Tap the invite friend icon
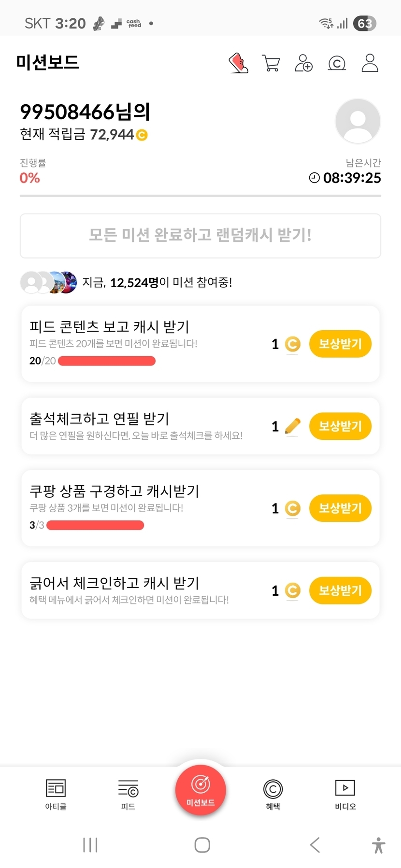The image size is (401, 868). pos(304,63)
